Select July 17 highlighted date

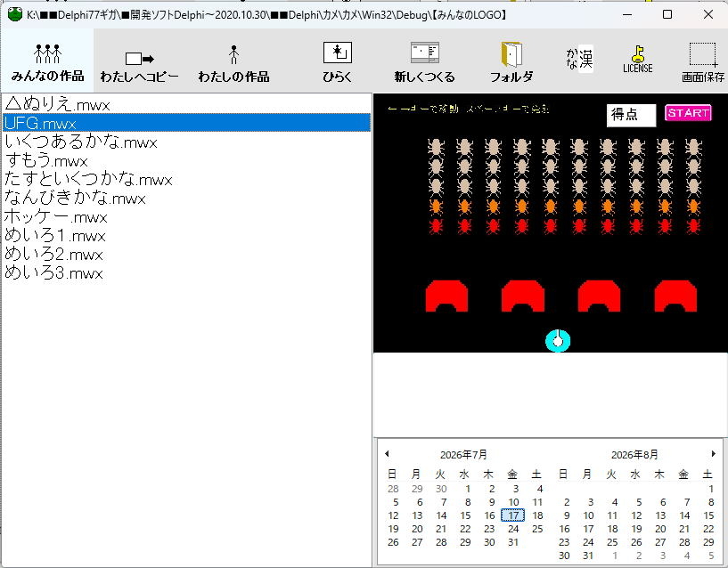pos(513,515)
